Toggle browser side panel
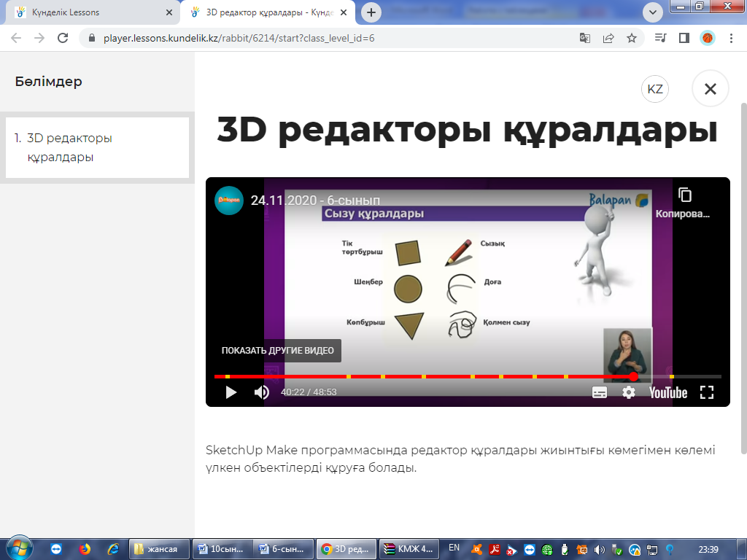 pos(684,38)
